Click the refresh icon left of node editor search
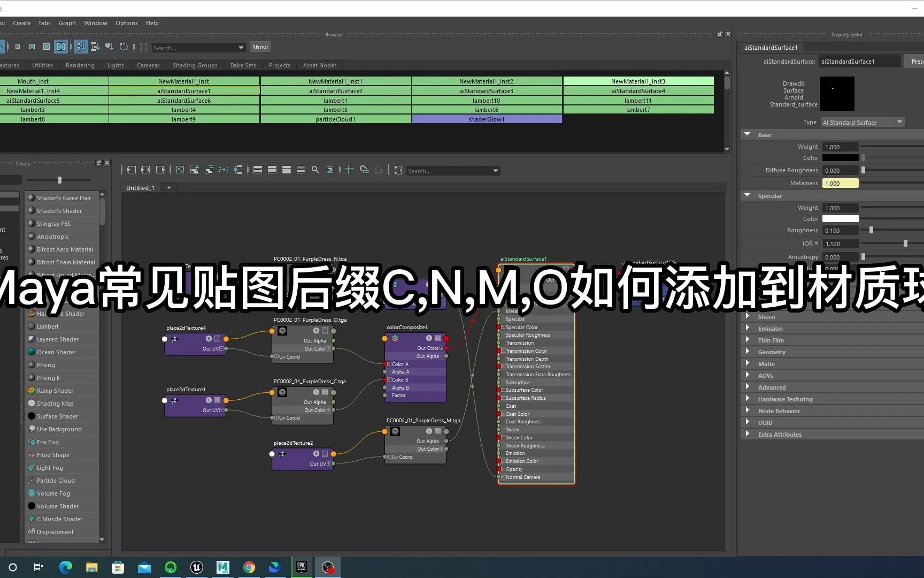Viewport: 924px width, 578px height. point(398,170)
